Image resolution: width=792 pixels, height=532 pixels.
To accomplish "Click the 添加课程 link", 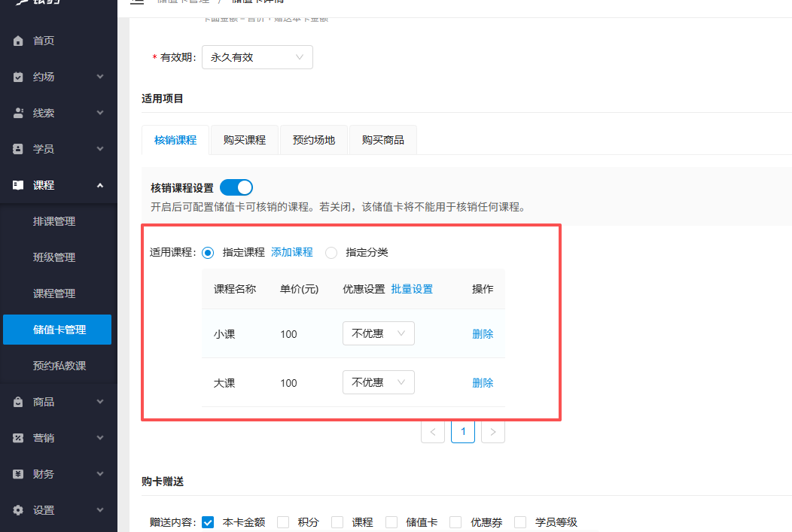I will [x=292, y=253].
